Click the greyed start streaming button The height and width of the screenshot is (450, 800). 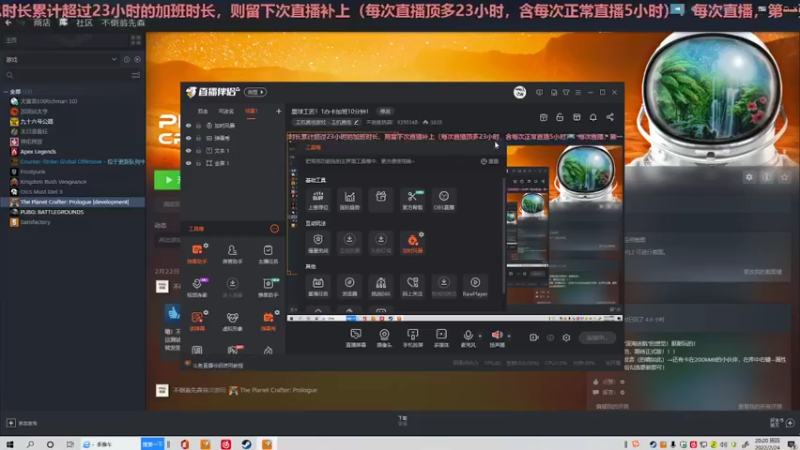[597, 338]
